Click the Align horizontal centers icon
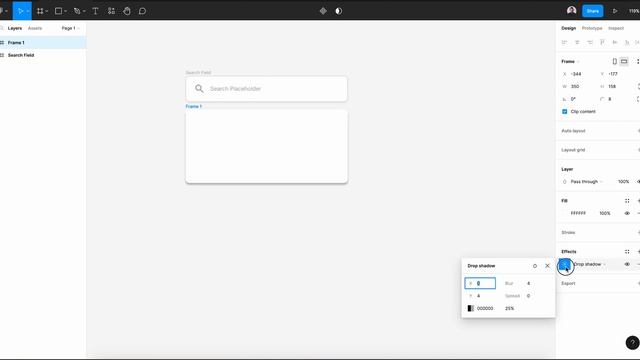The width and height of the screenshot is (640, 360). 577,42
